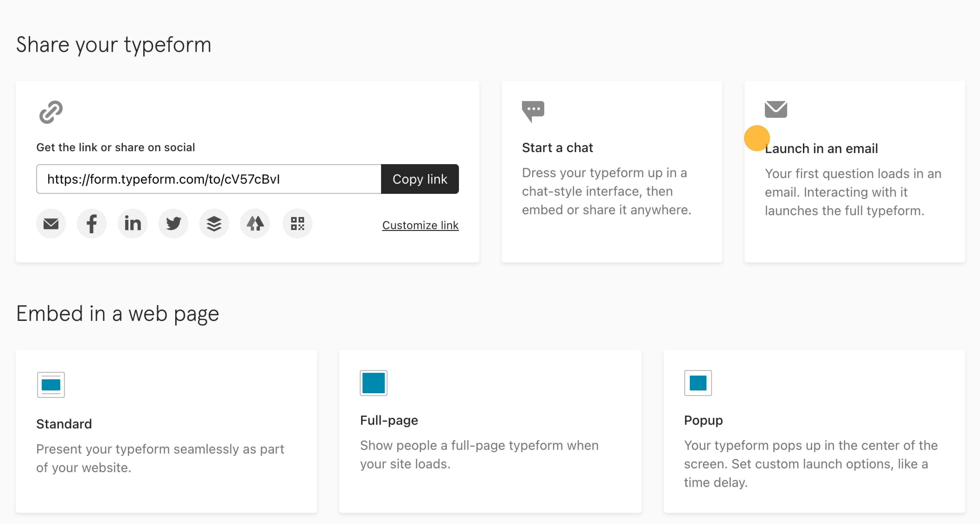Viewport: 980px width, 524px height.
Task: Click the chain link icon
Action: pos(51,112)
